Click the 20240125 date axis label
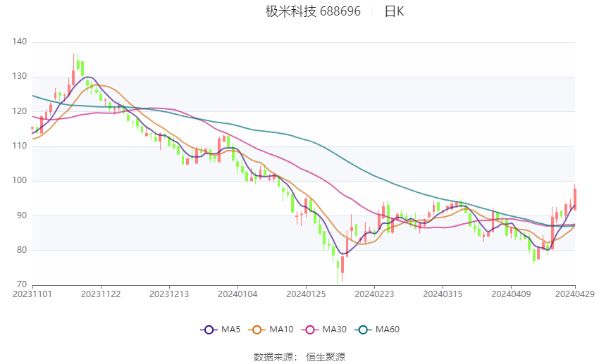The height and width of the screenshot is (364, 599). (306, 294)
